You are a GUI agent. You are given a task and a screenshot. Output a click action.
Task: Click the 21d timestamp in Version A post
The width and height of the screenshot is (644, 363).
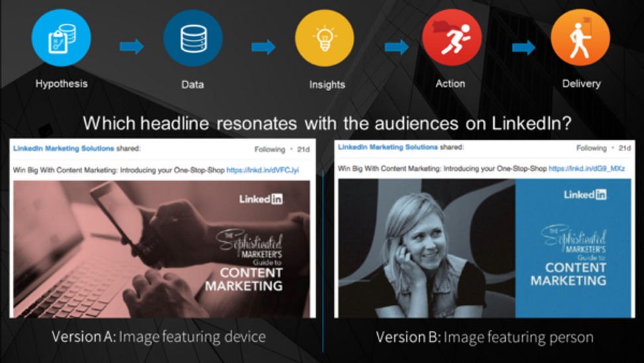304,149
